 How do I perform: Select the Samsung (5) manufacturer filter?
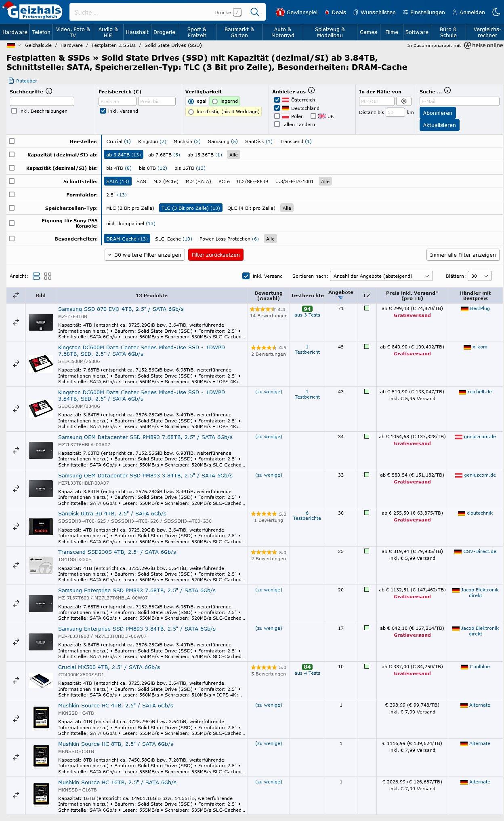pos(223,141)
